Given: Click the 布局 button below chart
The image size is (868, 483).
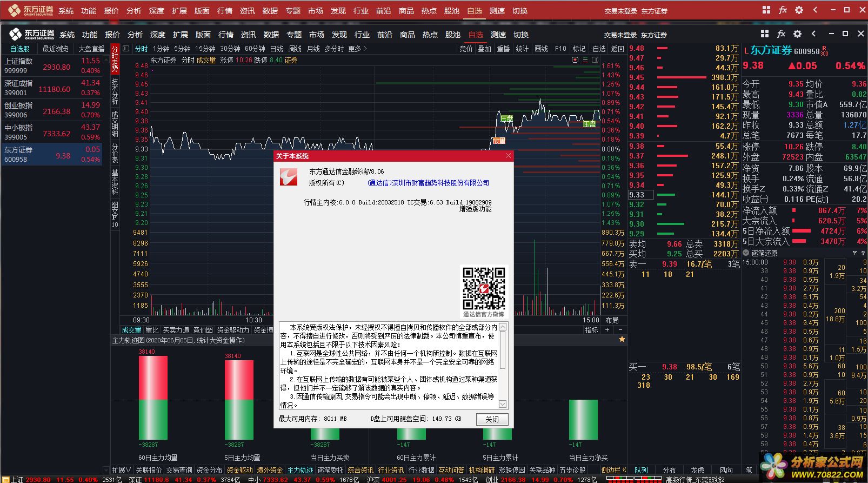Looking at the screenshot, I should point(612,320).
